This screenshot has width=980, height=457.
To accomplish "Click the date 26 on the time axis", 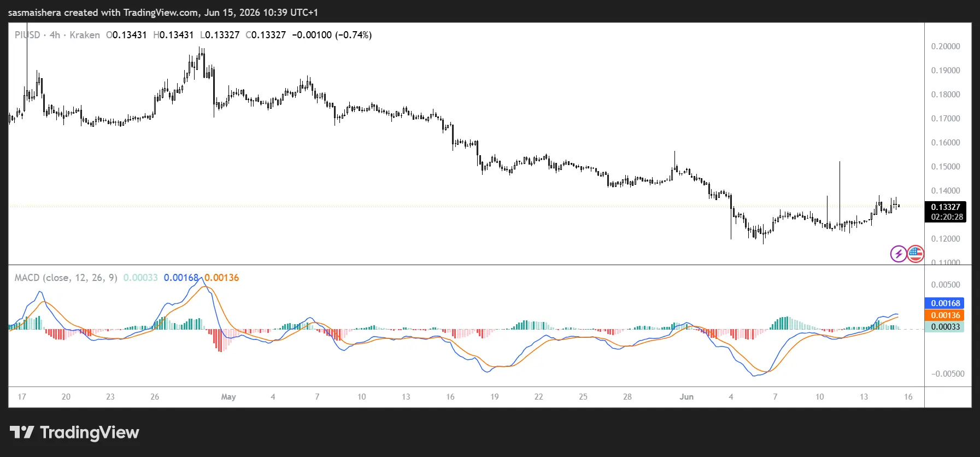I will coord(155,397).
